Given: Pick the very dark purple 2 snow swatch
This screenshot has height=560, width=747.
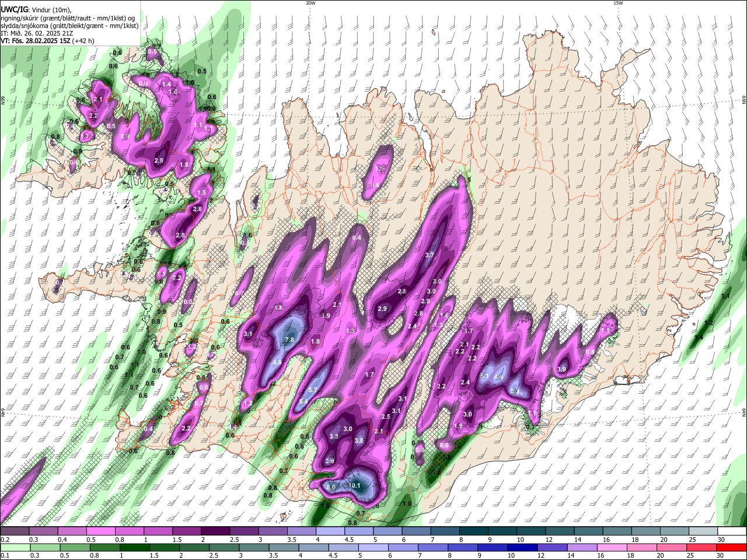Looking at the screenshot, I should 215,531.
